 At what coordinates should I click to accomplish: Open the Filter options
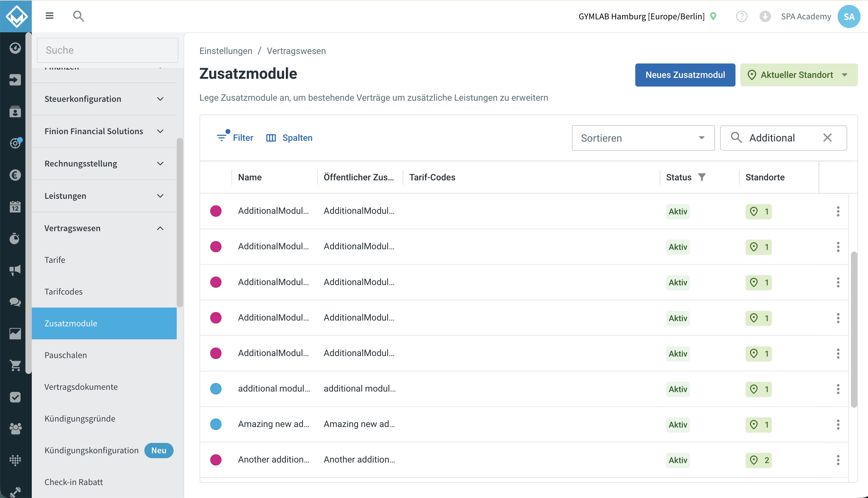pos(235,138)
